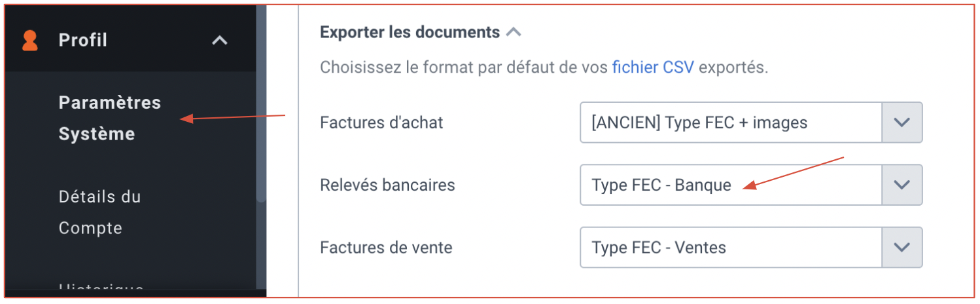This screenshot has height=304, width=980.
Task: Collapse section using chevron beside Exporter les documents
Action: pos(514,31)
